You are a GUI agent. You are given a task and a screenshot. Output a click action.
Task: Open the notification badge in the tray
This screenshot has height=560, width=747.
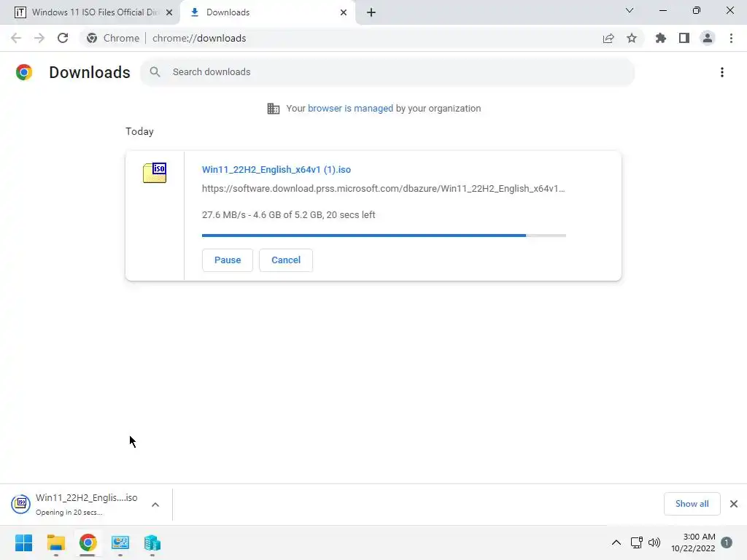(x=727, y=542)
